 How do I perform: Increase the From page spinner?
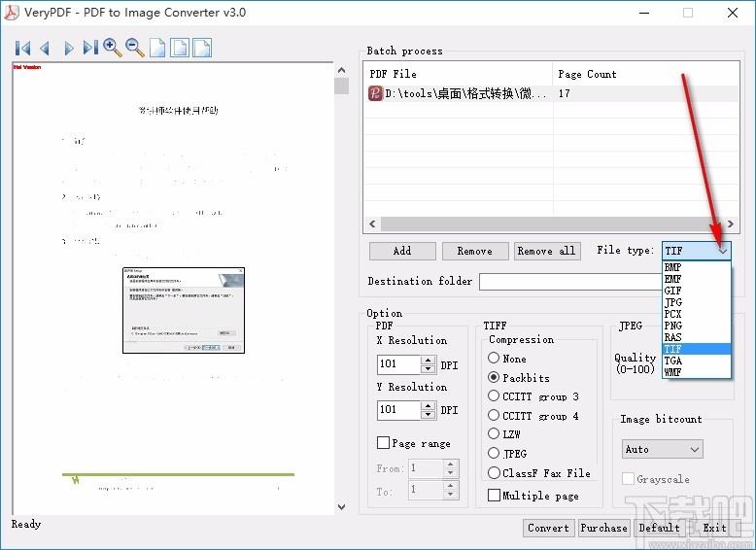pyautogui.click(x=450, y=464)
